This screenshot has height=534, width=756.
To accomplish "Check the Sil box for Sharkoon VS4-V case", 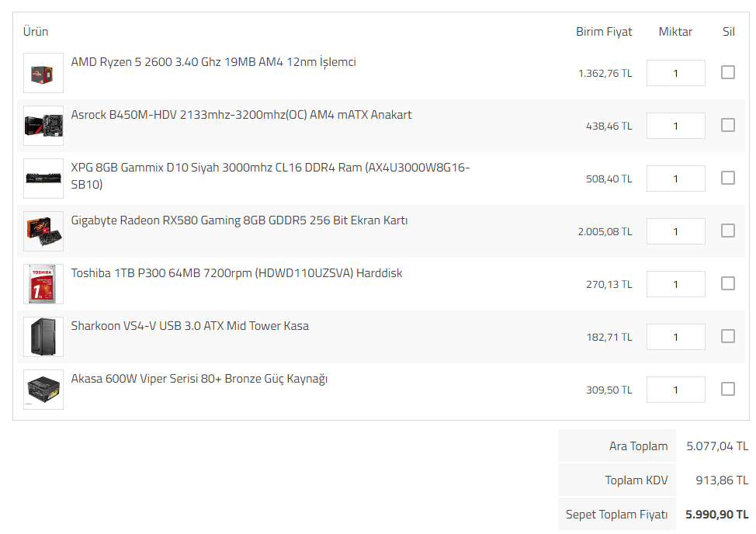I will click(x=728, y=336).
